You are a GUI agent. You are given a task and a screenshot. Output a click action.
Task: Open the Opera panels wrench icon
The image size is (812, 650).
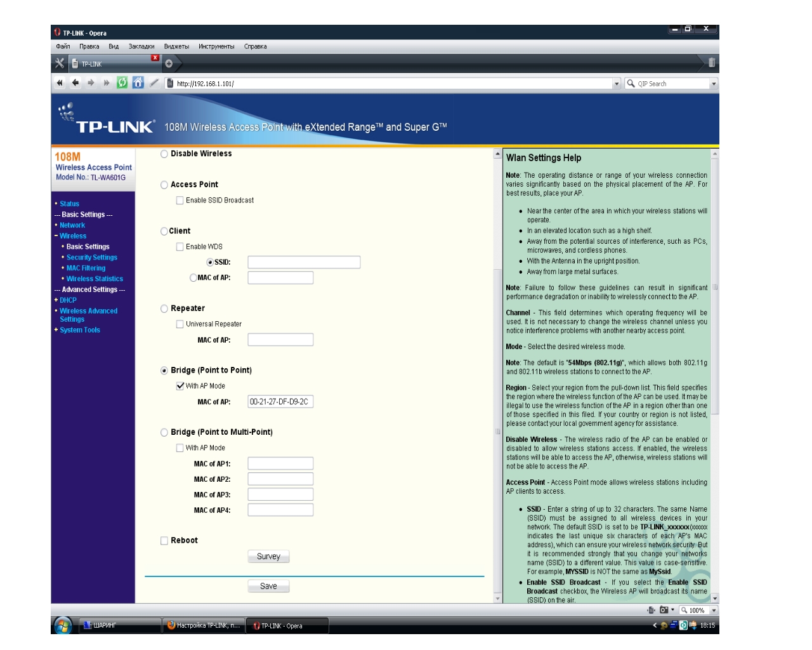pyautogui.click(x=60, y=63)
